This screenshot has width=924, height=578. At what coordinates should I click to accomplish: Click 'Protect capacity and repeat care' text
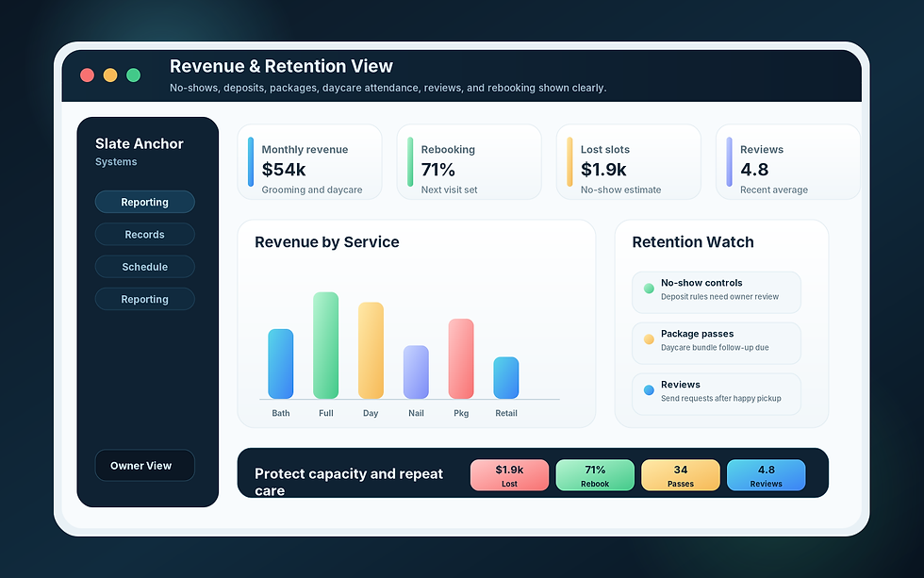(348, 482)
